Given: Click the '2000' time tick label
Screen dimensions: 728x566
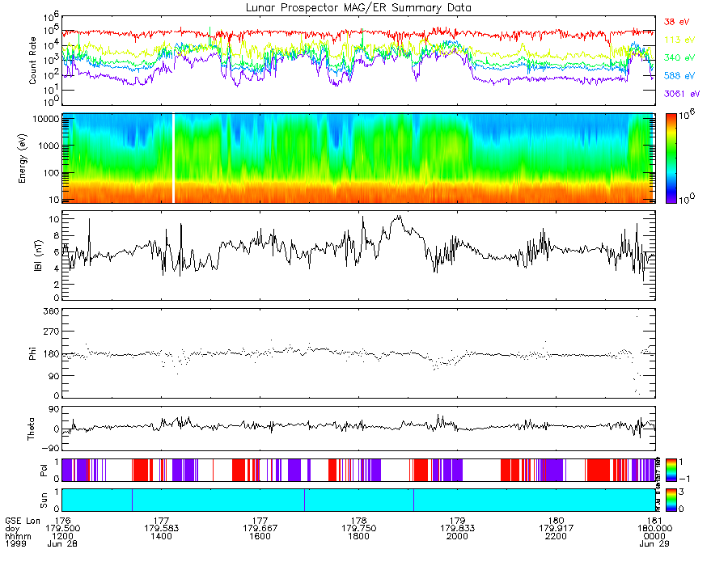Looking at the screenshot, I should tap(457, 536).
